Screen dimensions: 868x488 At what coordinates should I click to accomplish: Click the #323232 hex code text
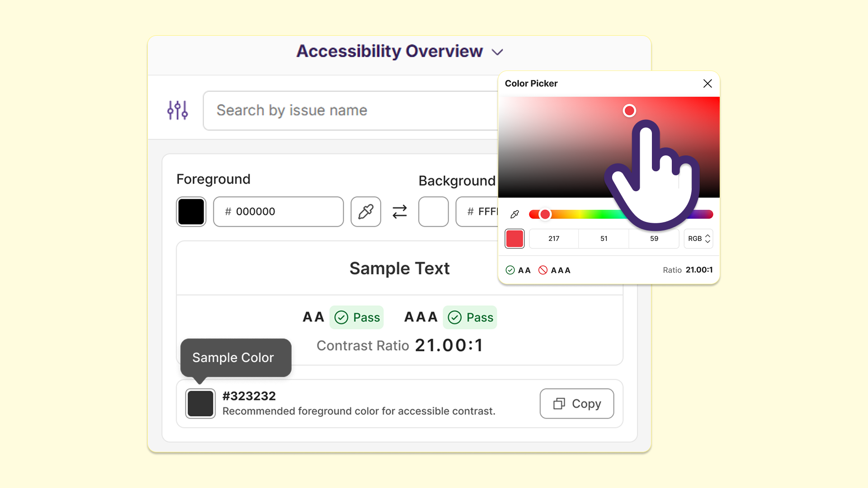(249, 396)
